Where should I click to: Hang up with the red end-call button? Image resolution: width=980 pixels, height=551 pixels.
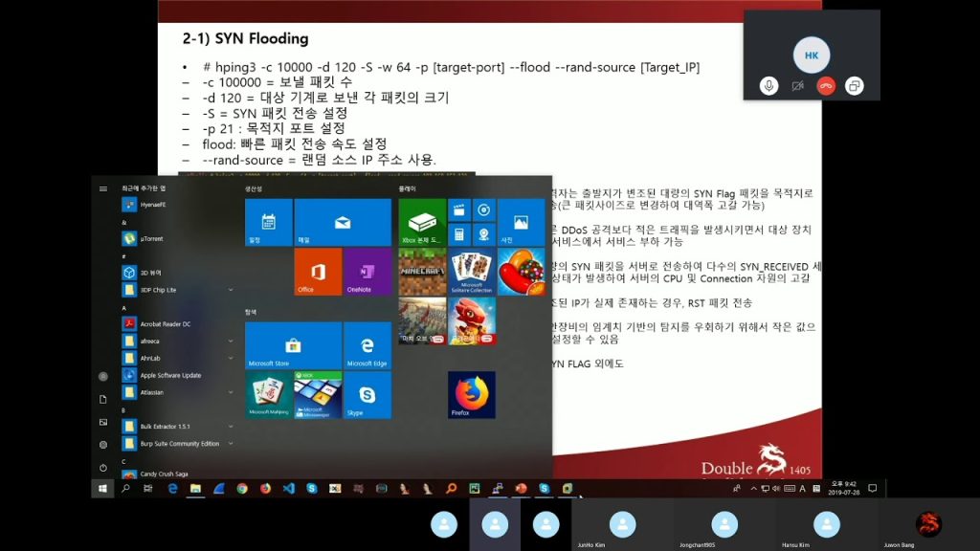tap(825, 86)
